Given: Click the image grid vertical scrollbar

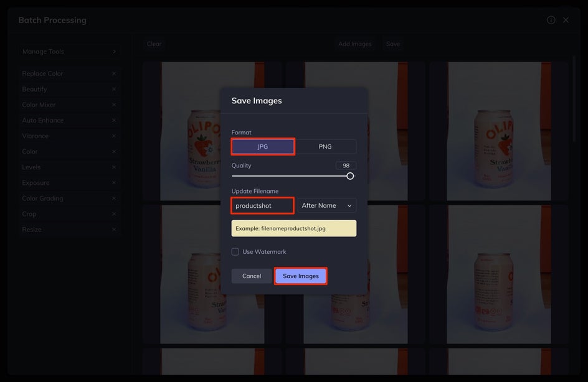Looking at the screenshot, I should click(574, 100).
